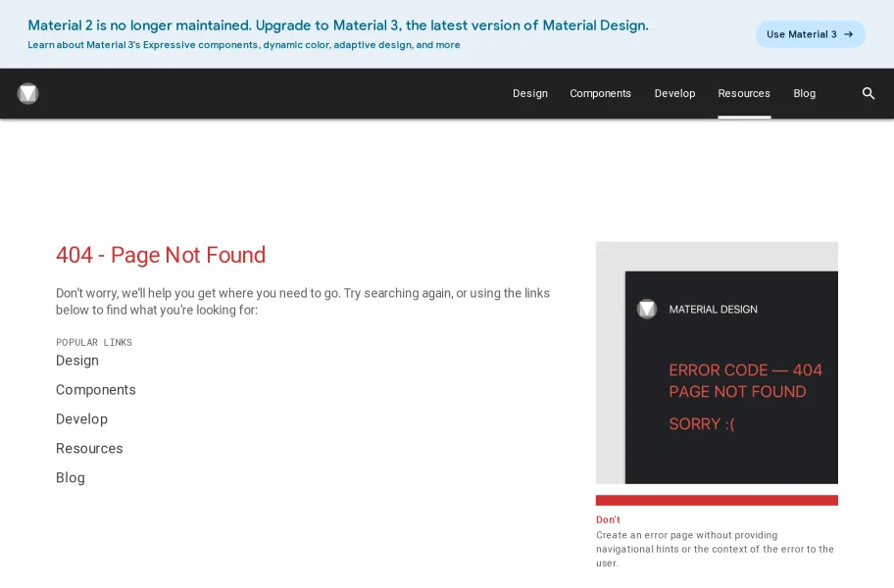Go to Blog under Popular Links

pos(71,478)
